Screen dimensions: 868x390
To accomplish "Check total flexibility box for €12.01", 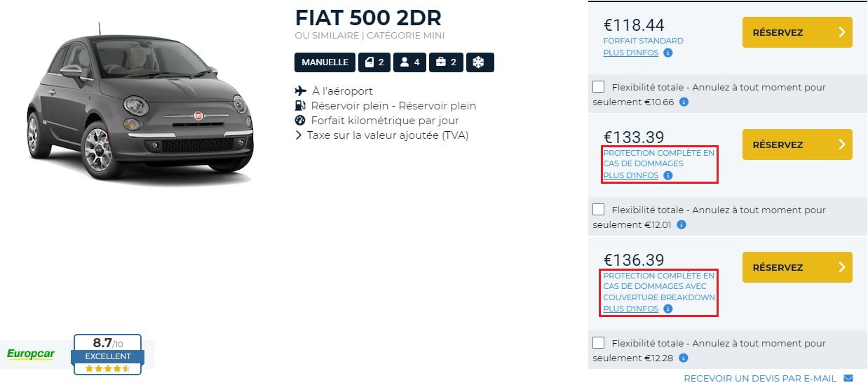I will click(x=598, y=210).
